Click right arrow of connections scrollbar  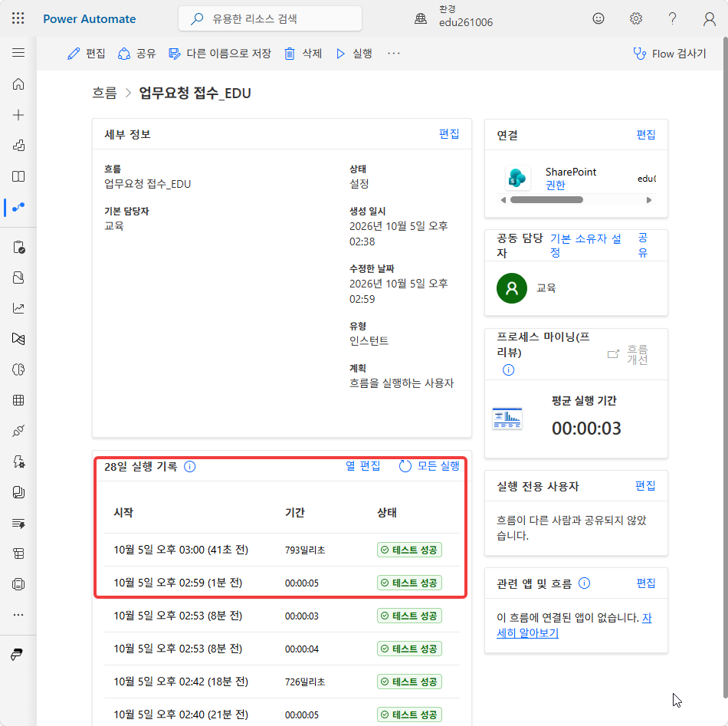tap(649, 200)
